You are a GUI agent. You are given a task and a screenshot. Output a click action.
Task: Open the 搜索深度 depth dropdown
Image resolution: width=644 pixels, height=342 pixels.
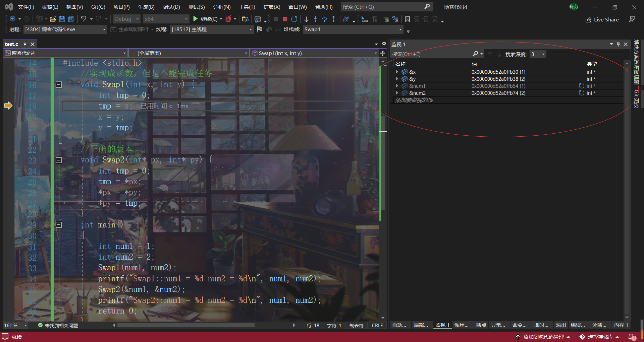click(538, 54)
